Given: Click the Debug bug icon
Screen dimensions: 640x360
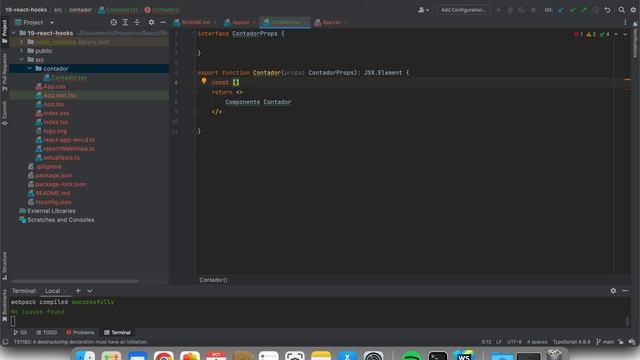Looking at the screenshot, I should pyautogui.click(x=510, y=10).
